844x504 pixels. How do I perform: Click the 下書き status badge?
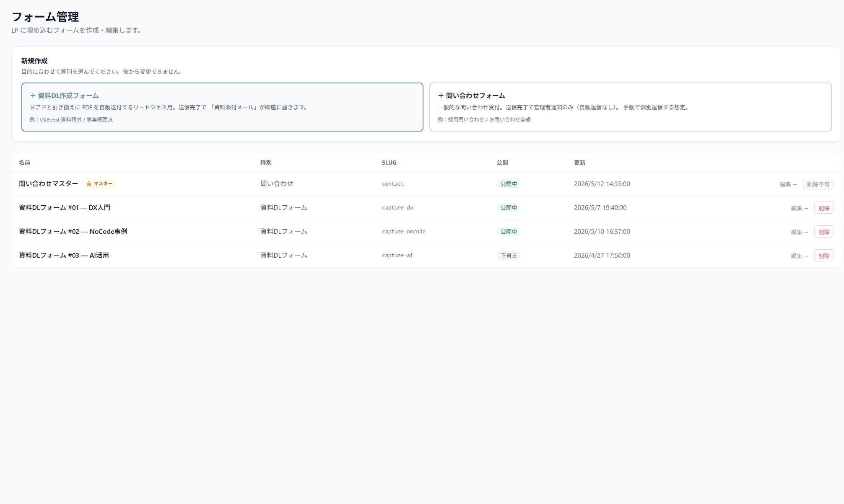pos(509,256)
